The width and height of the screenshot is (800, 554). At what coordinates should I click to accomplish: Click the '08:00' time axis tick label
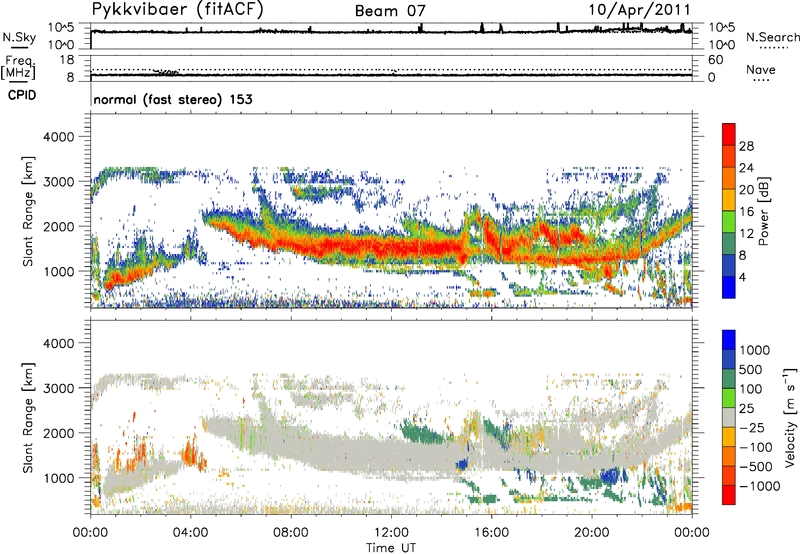[x=291, y=533]
